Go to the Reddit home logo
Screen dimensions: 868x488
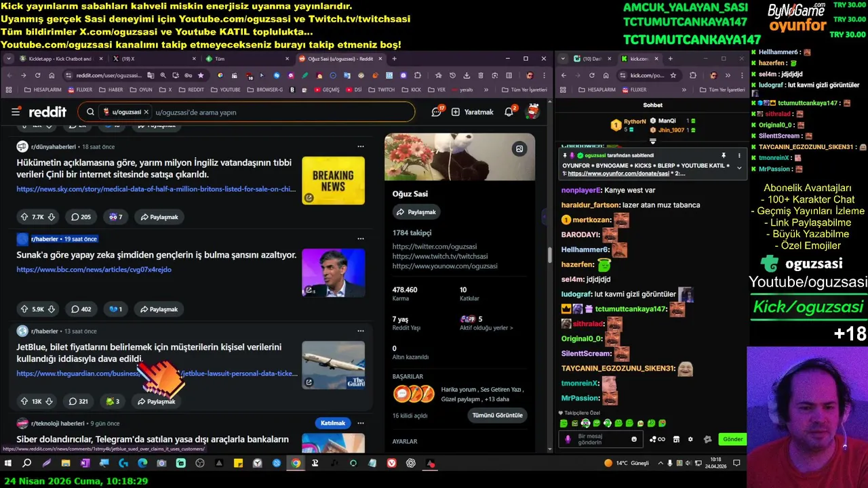click(x=47, y=112)
